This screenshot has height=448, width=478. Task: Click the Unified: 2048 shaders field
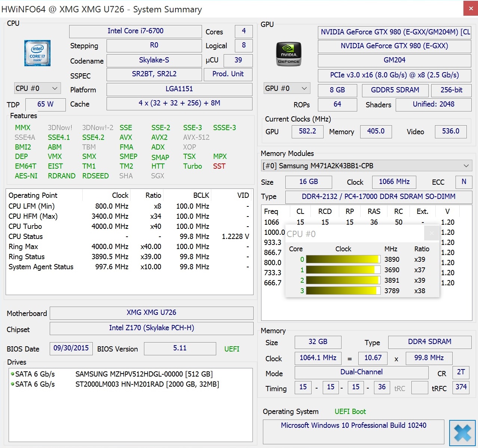[x=433, y=104]
